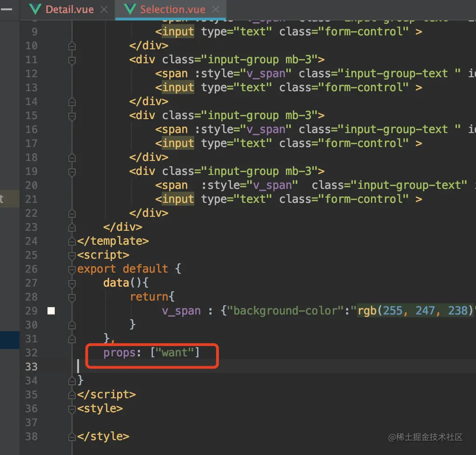Click line number 21 in the gutter
Viewport: 476px width, 455px height.
(31, 199)
